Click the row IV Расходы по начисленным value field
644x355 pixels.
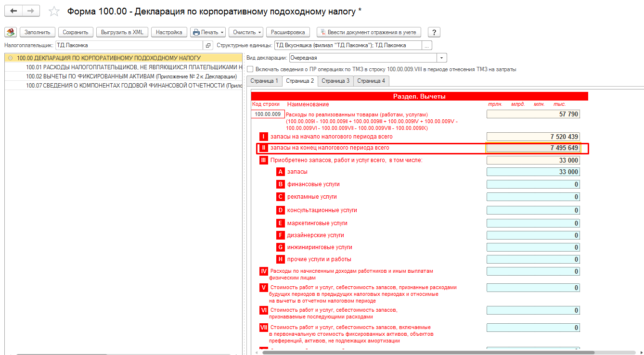point(533,271)
